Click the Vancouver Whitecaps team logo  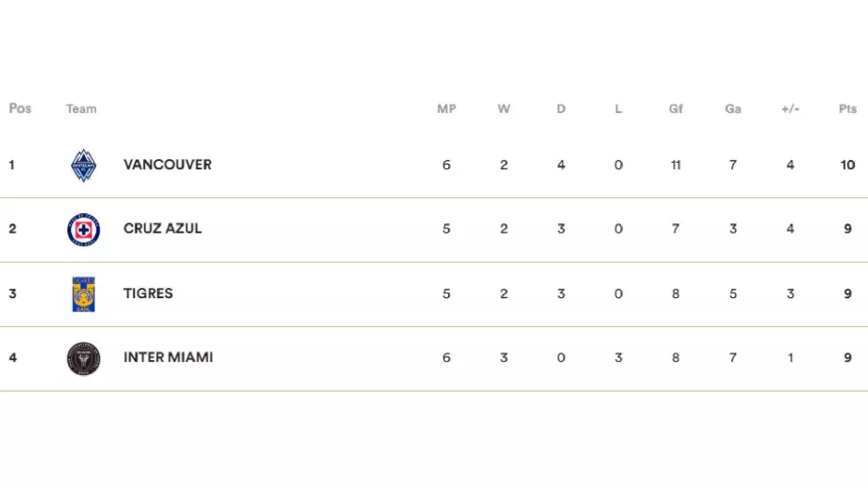pyautogui.click(x=83, y=165)
